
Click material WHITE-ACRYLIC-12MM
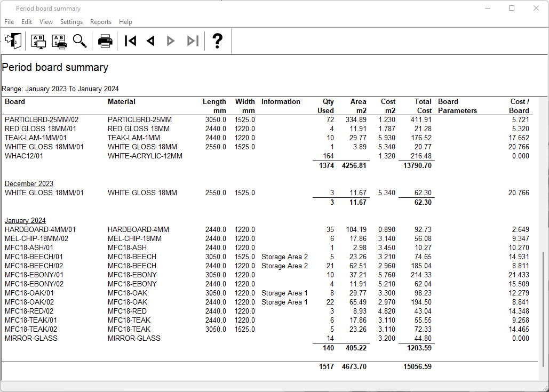tap(145, 156)
